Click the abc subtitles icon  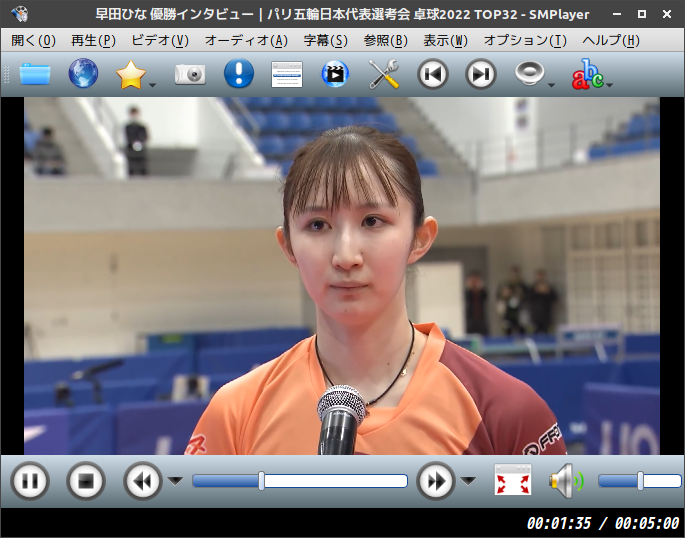point(588,74)
